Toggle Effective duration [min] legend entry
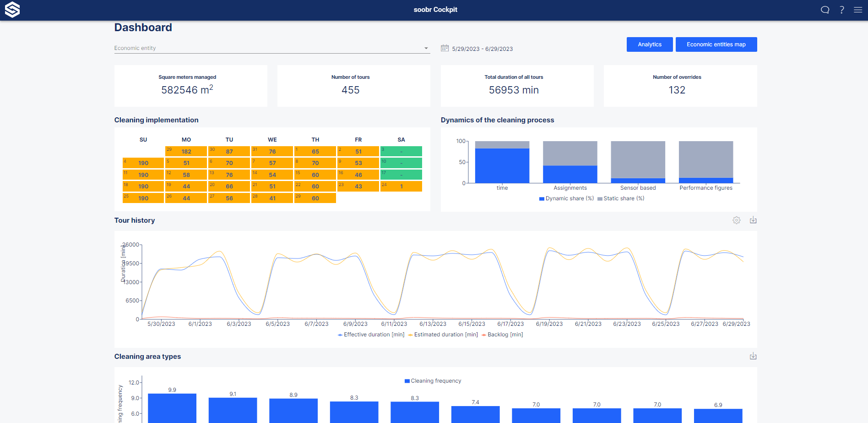This screenshot has width=868, height=423. 371,335
